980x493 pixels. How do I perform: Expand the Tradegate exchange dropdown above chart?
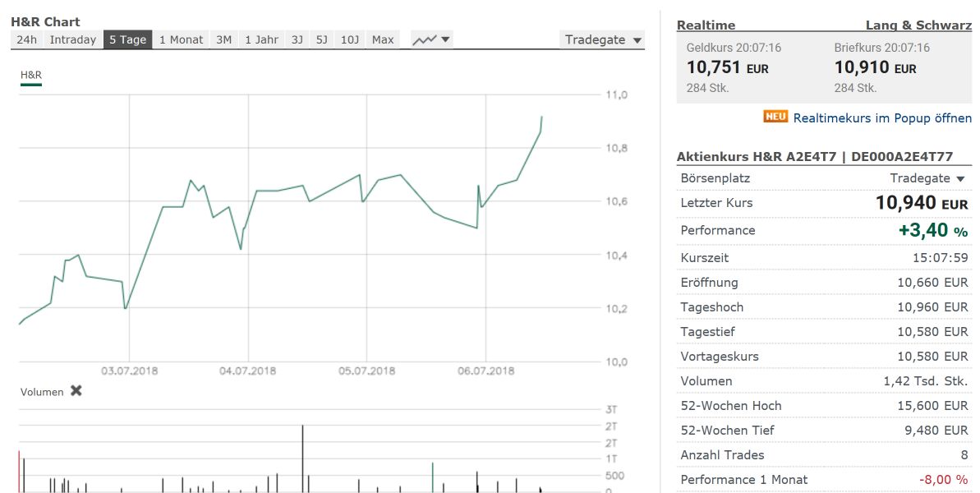(603, 39)
